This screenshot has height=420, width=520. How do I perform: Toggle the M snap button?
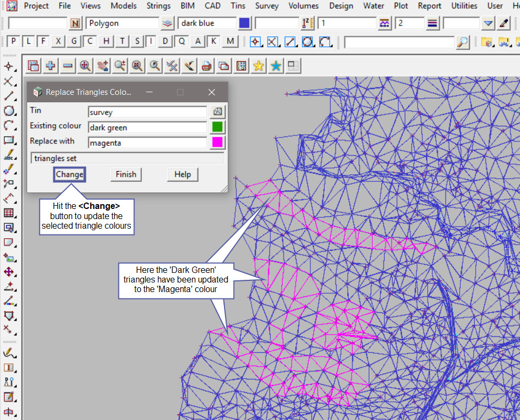(x=230, y=42)
